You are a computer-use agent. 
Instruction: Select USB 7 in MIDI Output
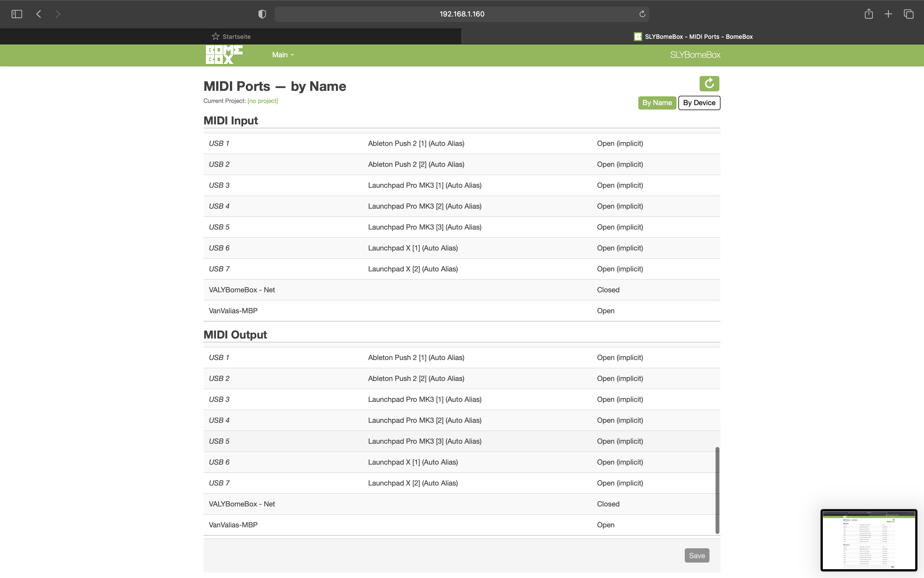tap(219, 483)
